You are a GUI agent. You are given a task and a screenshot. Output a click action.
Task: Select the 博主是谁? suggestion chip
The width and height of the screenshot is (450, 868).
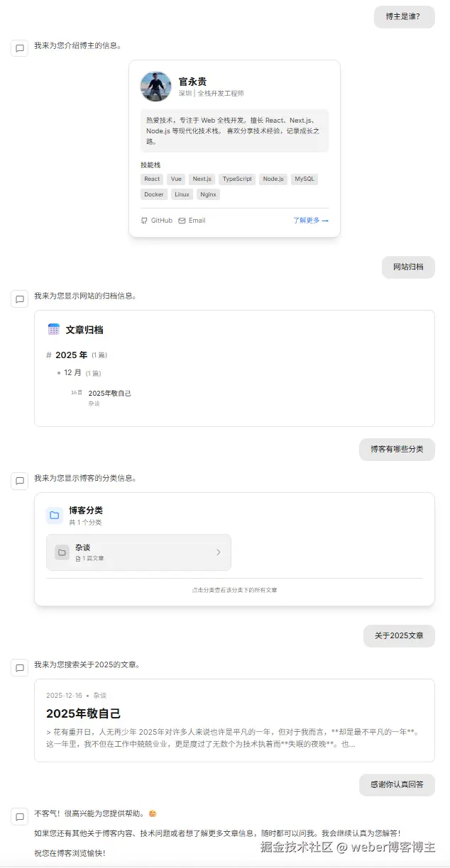point(405,17)
